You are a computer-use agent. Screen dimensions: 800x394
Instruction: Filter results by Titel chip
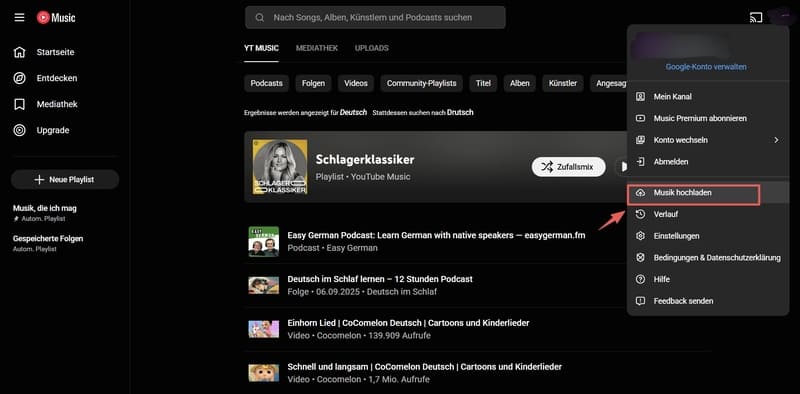(483, 83)
